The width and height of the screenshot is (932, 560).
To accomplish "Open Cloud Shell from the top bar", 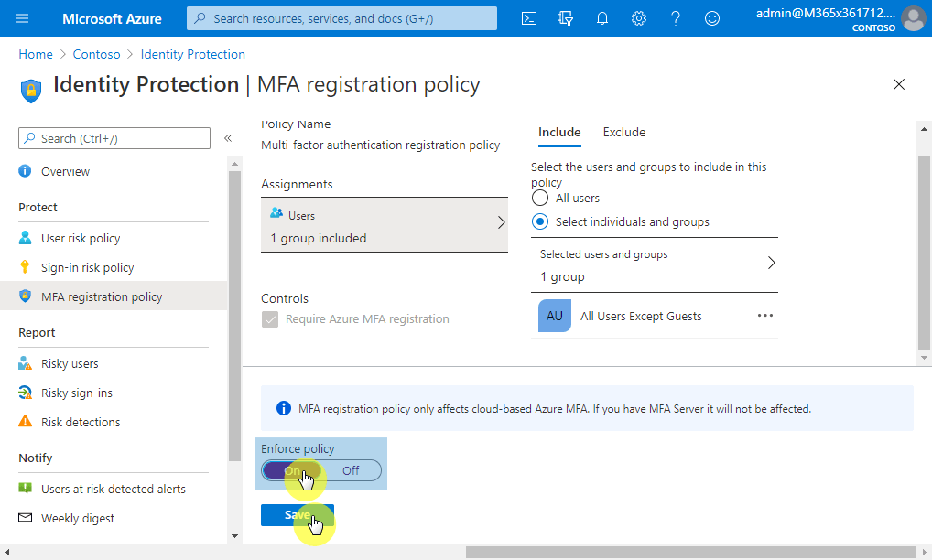I will [x=529, y=18].
